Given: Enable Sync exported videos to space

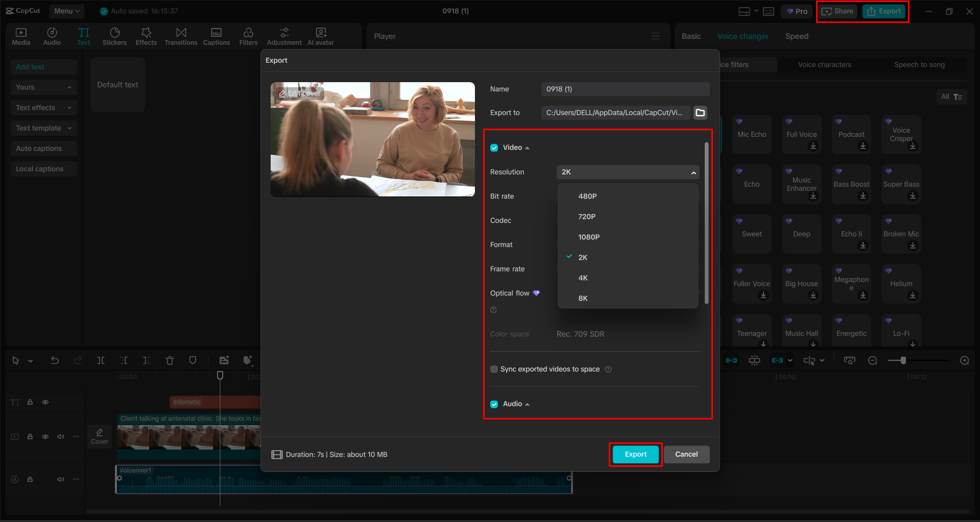Looking at the screenshot, I should coord(494,369).
